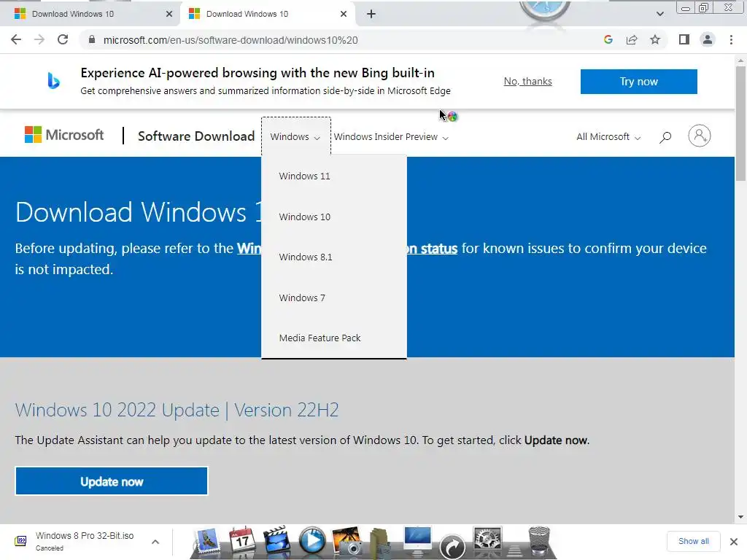Screen dimensions: 747x560
Task: Close the first Download Windows 10 tab
Action: [x=169, y=14]
